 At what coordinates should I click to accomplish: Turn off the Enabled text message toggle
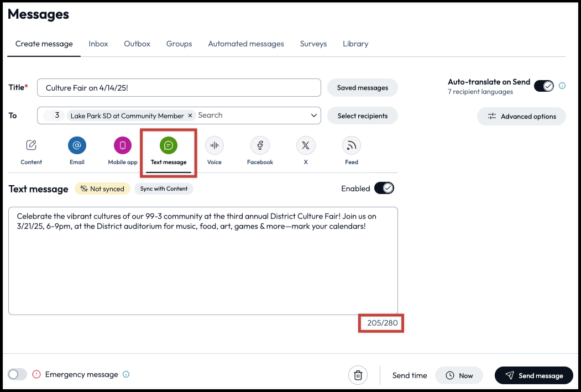[384, 188]
